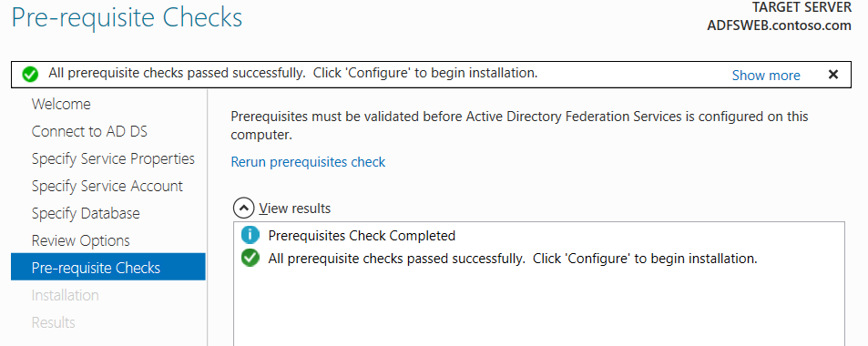Click Rerun prerequisites check link

308,162
